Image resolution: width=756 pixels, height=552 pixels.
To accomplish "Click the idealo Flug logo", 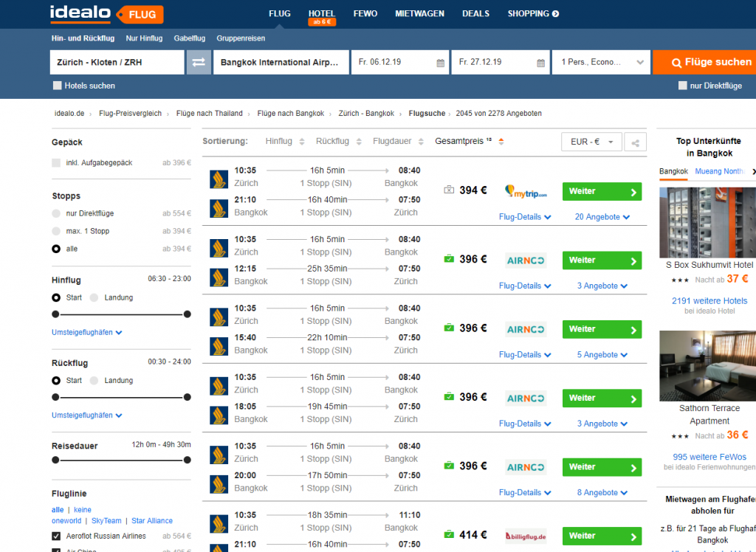I will point(106,13).
